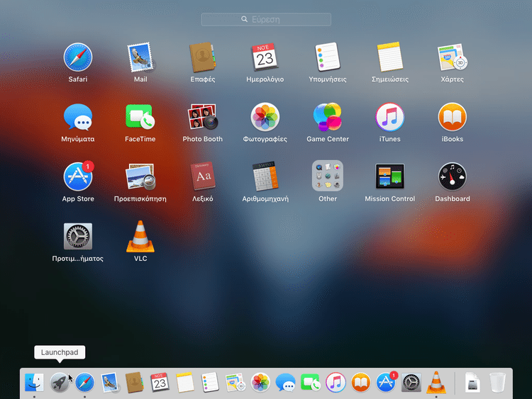Viewport: 532px width, 399px height.
Task: Open Photos pinwheel icon in the Dock
Action: [x=260, y=382]
